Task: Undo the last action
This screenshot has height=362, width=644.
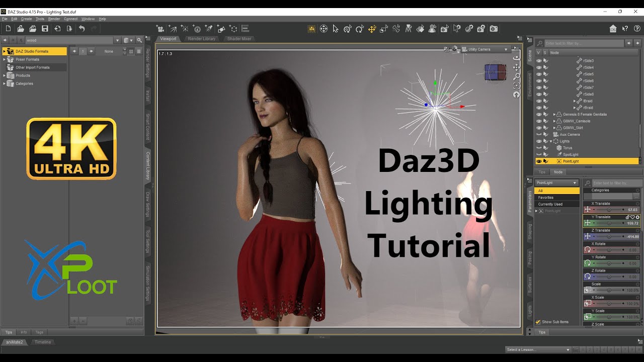Action: (x=82, y=29)
